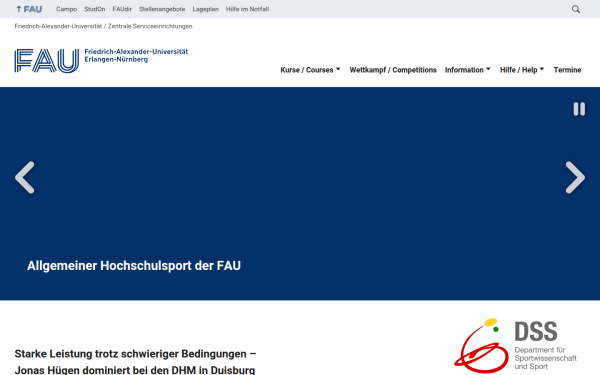
Task: Open the DSS department logo
Action: coord(515,346)
